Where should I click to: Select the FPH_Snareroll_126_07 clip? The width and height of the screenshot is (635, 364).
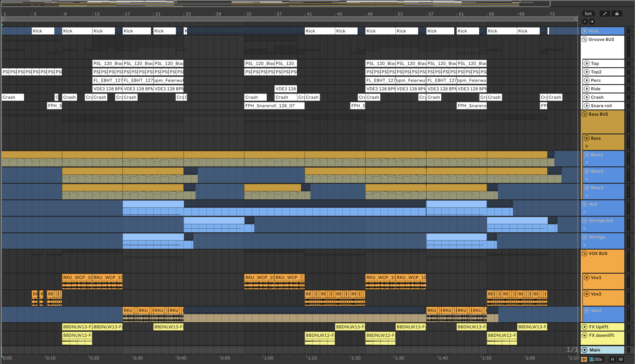pos(274,106)
